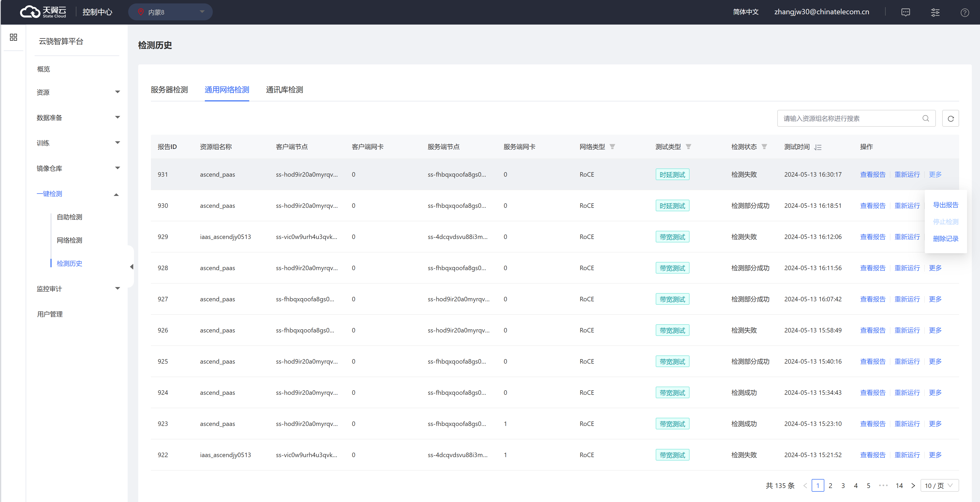Expand the 数据准备 menu
The height and width of the screenshot is (502, 980).
coord(78,118)
